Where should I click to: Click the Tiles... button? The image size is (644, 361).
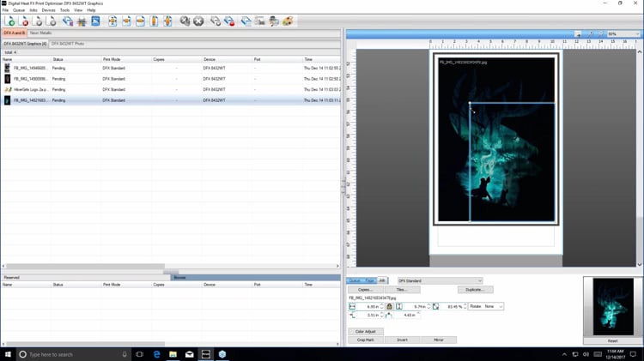tap(402, 290)
